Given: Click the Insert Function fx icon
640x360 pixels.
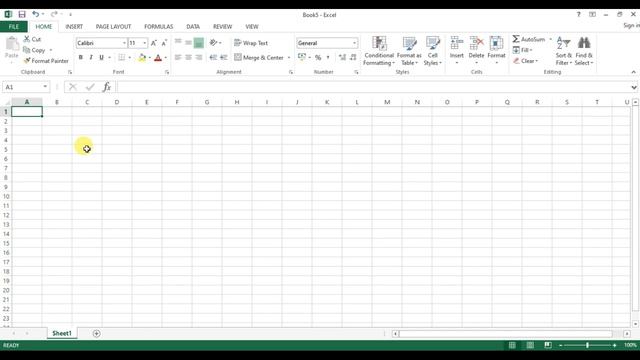Looking at the screenshot, I should point(107,87).
